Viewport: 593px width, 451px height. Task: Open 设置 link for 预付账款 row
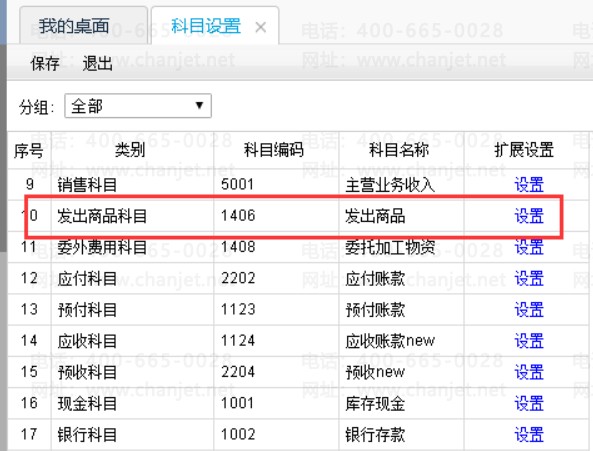click(529, 310)
